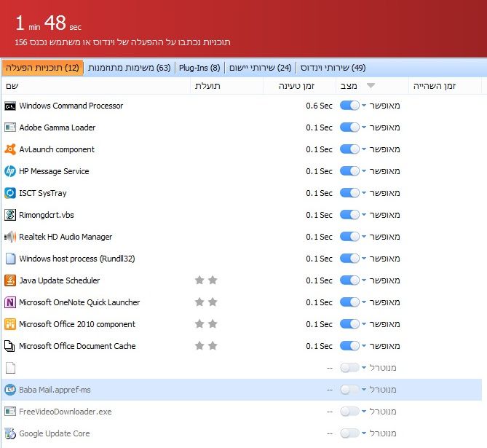487x448 pixels.
Task: Open status dropdown for Windows host process
Action: pyautogui.click(x=364, y=259)
